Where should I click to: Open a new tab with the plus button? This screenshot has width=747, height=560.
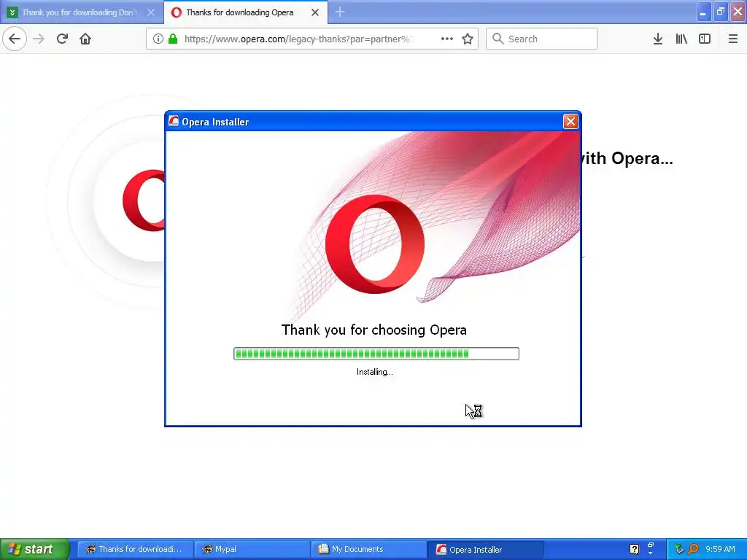coord(340,12)
